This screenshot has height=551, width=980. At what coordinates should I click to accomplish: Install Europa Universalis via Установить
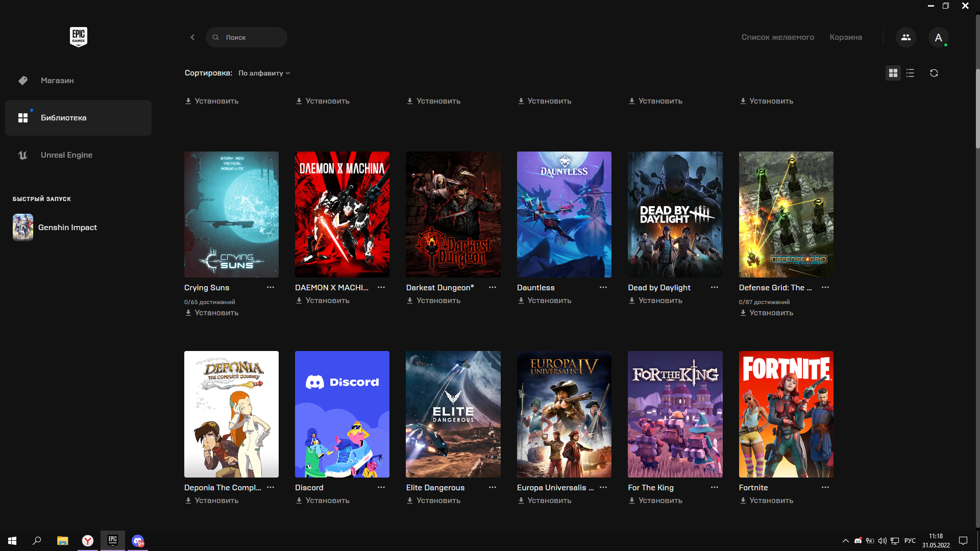(545, 500)
